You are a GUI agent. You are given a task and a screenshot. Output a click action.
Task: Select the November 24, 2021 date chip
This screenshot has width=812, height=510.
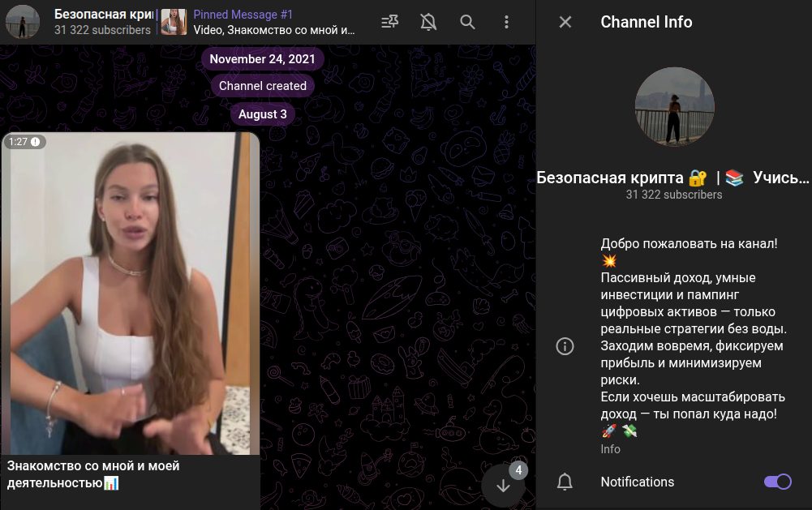click(262, 58)
